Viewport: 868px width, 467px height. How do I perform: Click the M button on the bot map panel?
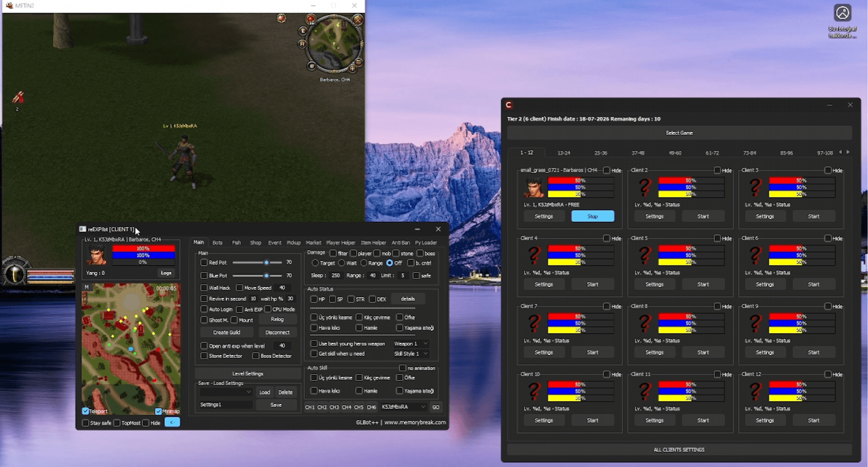click(x=87, y=287)
